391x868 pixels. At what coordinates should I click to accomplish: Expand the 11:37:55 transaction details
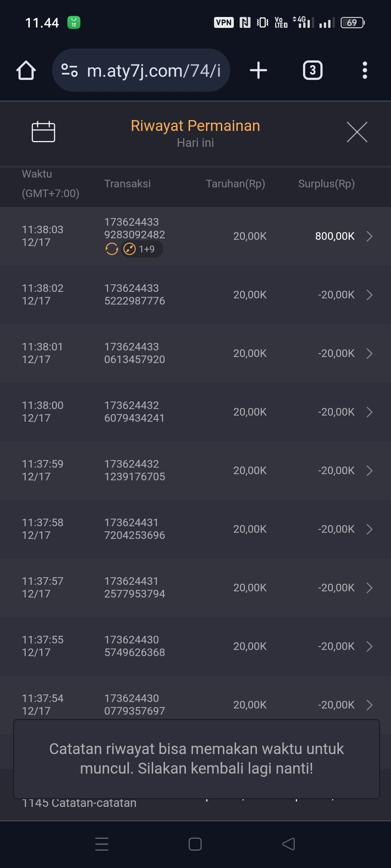pyautogui.click(x=369, y=646)
